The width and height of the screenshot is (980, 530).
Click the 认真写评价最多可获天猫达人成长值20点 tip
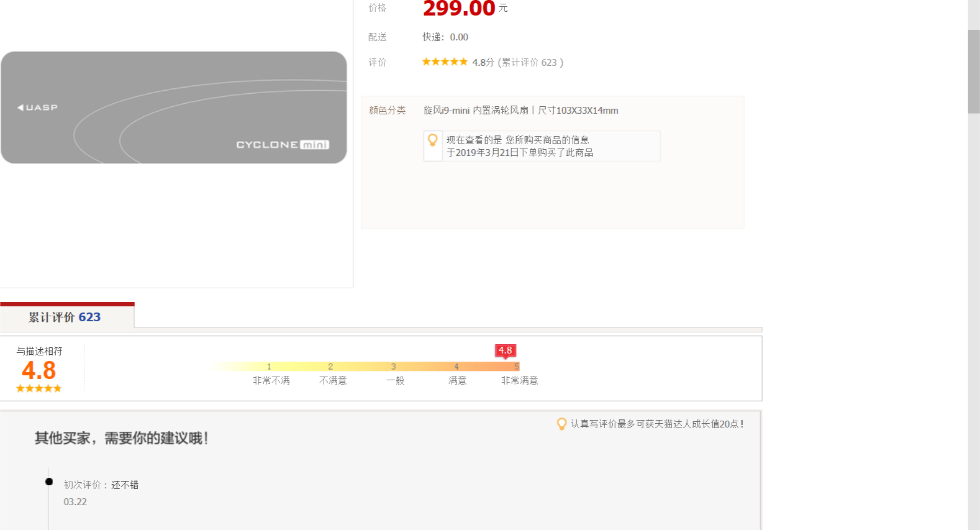[x=657, y=424]
